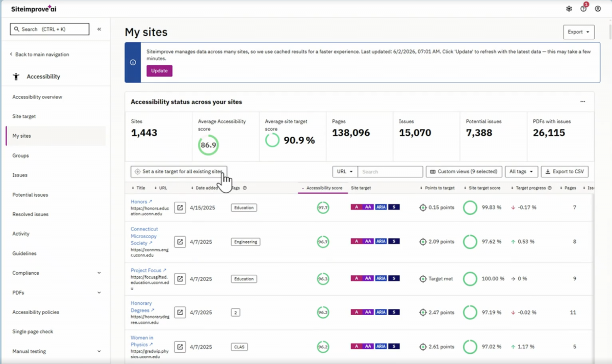Sort by Points to target column

coord(437,188)
